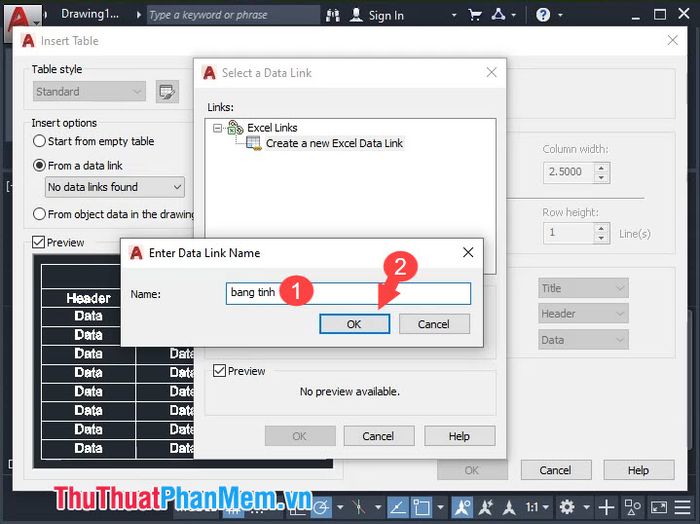Open the workspace switching dropdown arrow
700x524 pixels.
click(587, 507)
